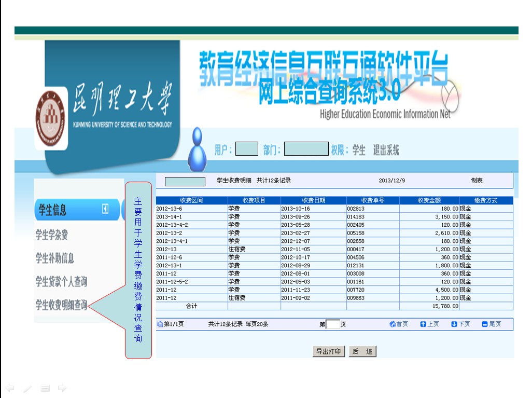532x398 pixels.
Task: Open 学生学杂费 in the sidebar
Action: (51, 235)
